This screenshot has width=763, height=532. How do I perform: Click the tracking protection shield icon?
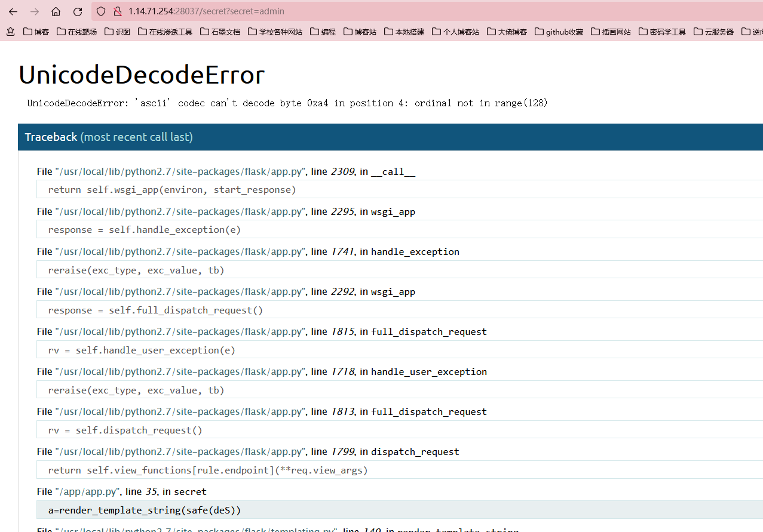point(101,11)
